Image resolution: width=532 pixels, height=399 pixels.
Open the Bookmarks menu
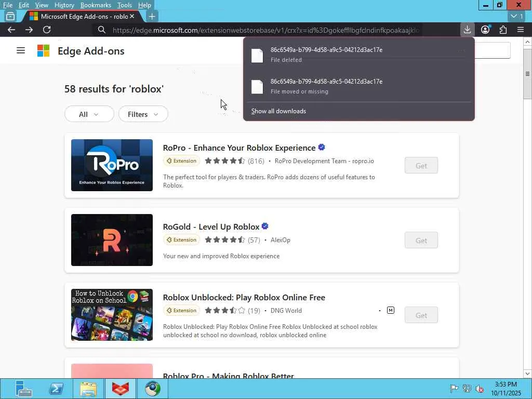[96, 5]
